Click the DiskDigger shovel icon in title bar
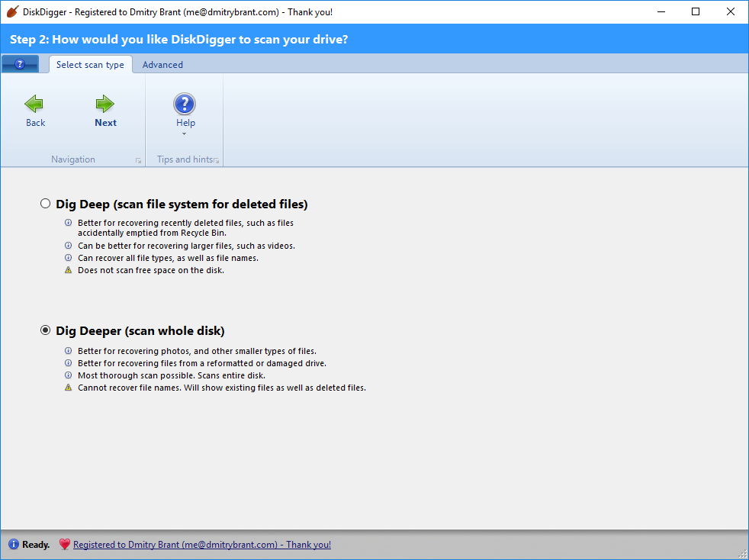 coord(12,12)
